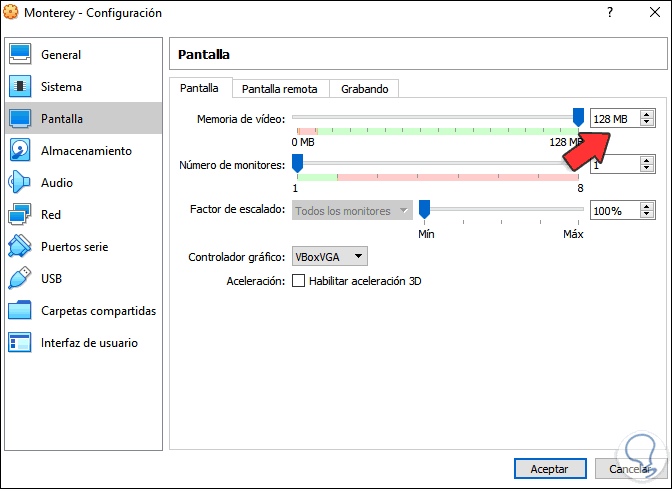Open the USB plug icon
This screenshot has width=672, height=489.
click(20, 279)
